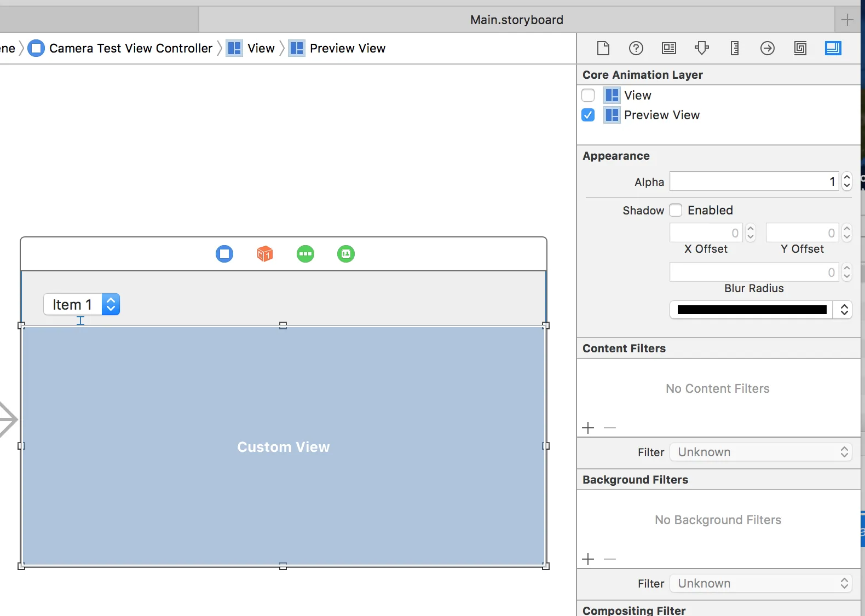Viewport: 865px width, 616px height.
Task: Add a content filter with plus
Action: [x=589, y=428]
